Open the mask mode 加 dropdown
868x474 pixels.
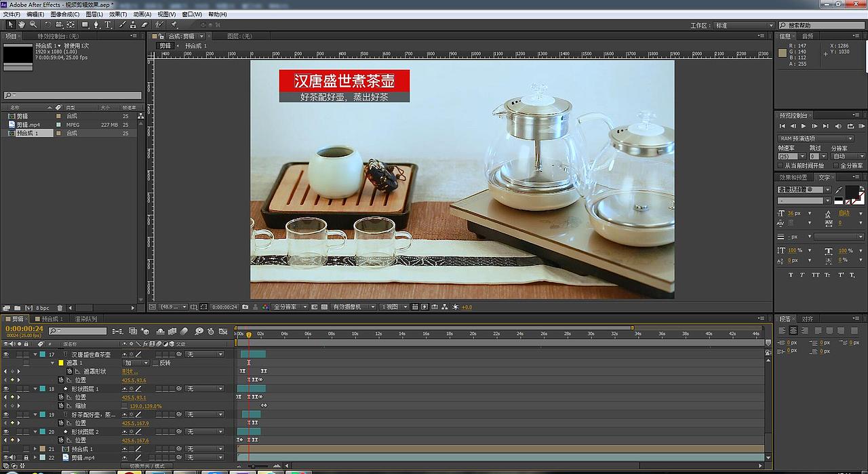[x=136, y=363]
